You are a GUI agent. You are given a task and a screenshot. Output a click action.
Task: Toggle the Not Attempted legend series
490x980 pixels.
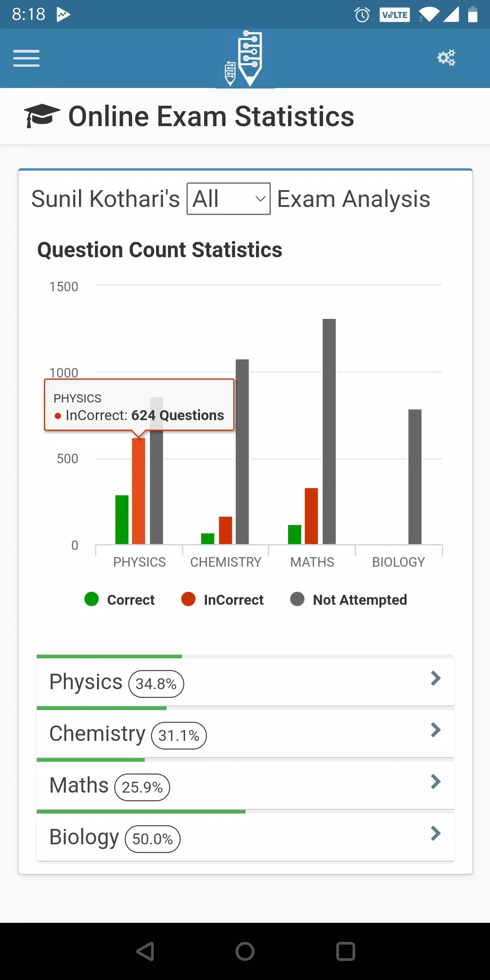click(x=348, y=599)
